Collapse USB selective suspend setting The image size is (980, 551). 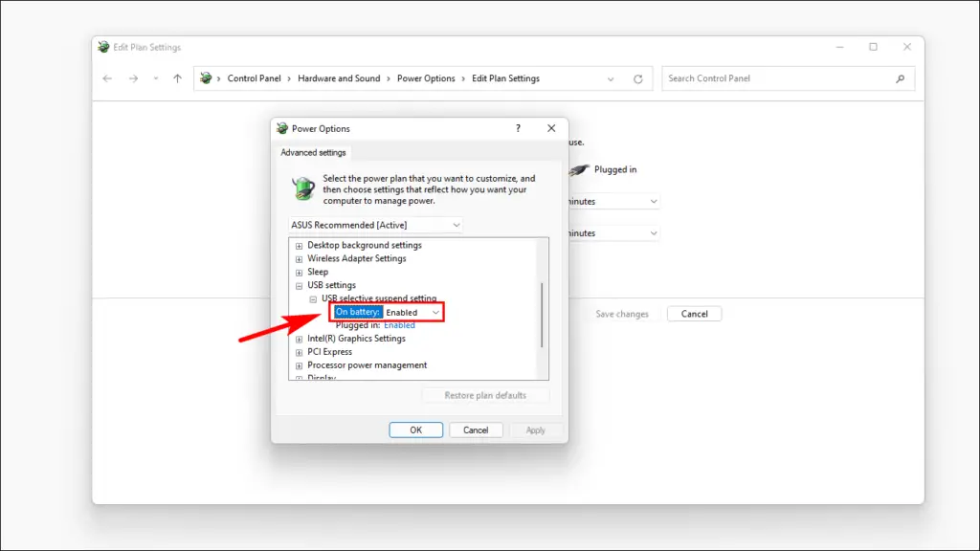(x=313, y=299)
